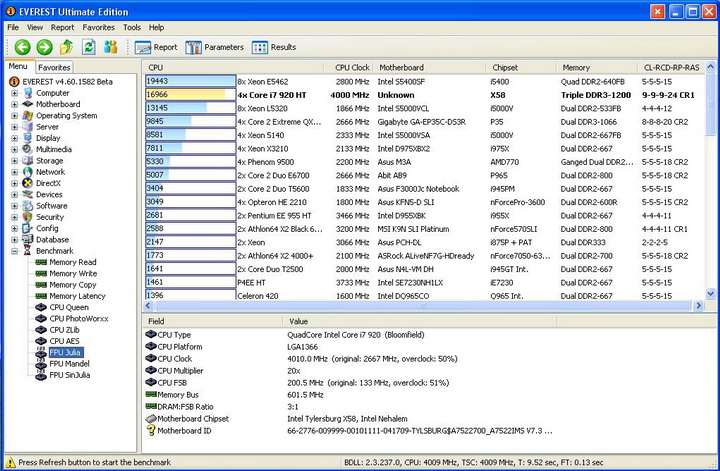Click the Benchmark hourglass icon
This screenshot has width=720, height=471.
[x=28, y=251]
